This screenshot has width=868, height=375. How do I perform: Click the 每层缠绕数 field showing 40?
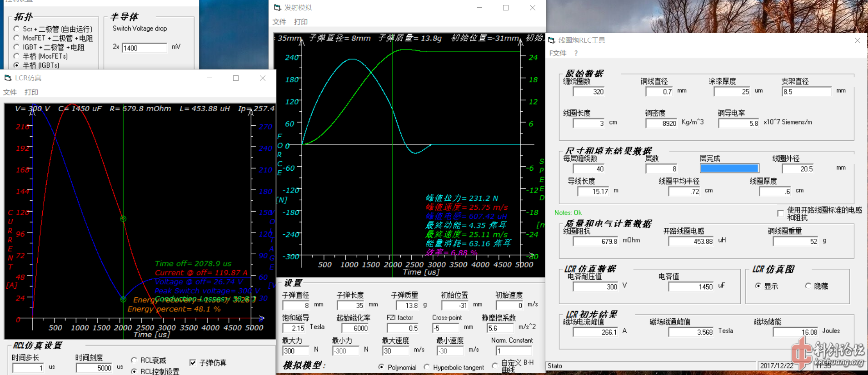[589, 168]
